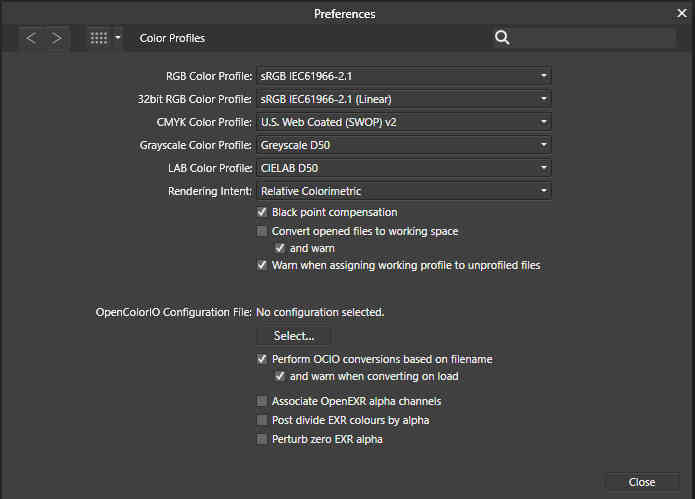The width and height of the screenshot is (695, 499).
Task: Change the Rendering Intent dropdown
Action: coord(404,191)
